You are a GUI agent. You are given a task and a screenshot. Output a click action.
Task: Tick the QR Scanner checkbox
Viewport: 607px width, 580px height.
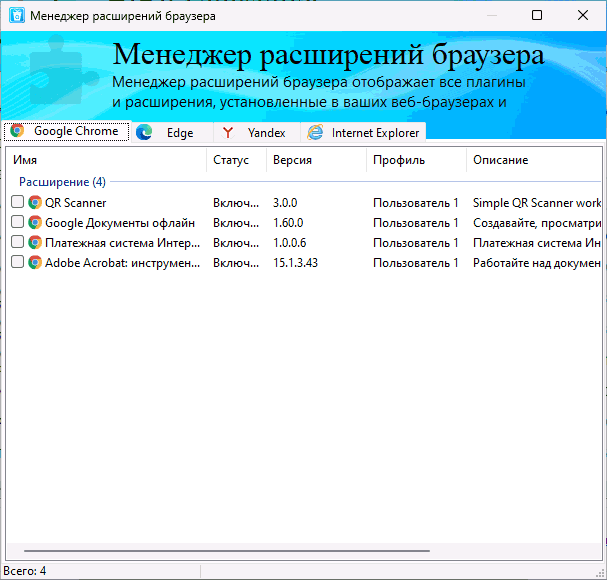point(17,202)
